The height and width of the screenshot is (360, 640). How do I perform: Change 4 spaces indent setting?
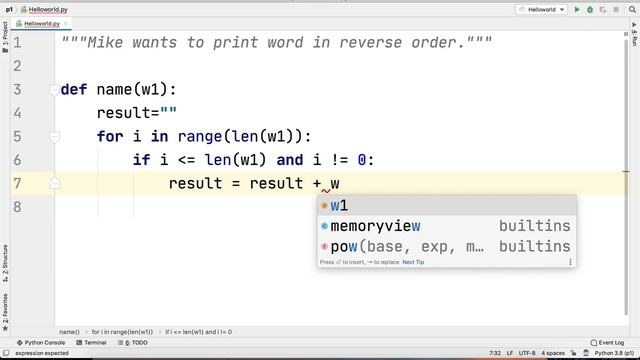point(553,353)
